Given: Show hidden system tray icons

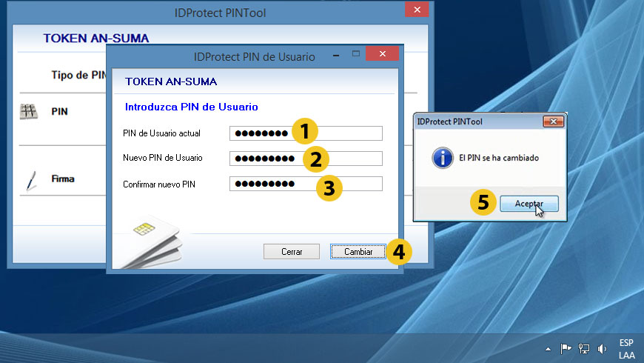Looking at the screenshot, I should 548,349.
